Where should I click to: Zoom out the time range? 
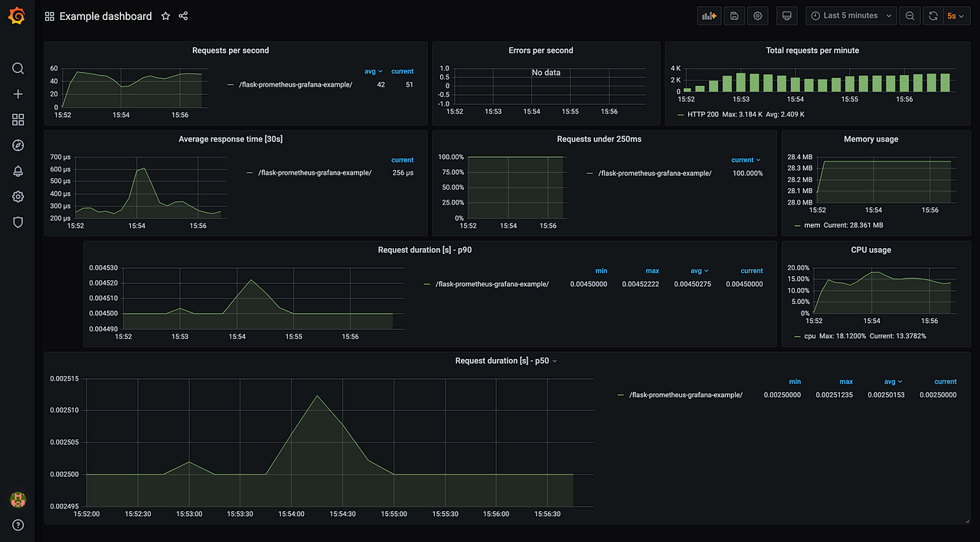[910, 15]
